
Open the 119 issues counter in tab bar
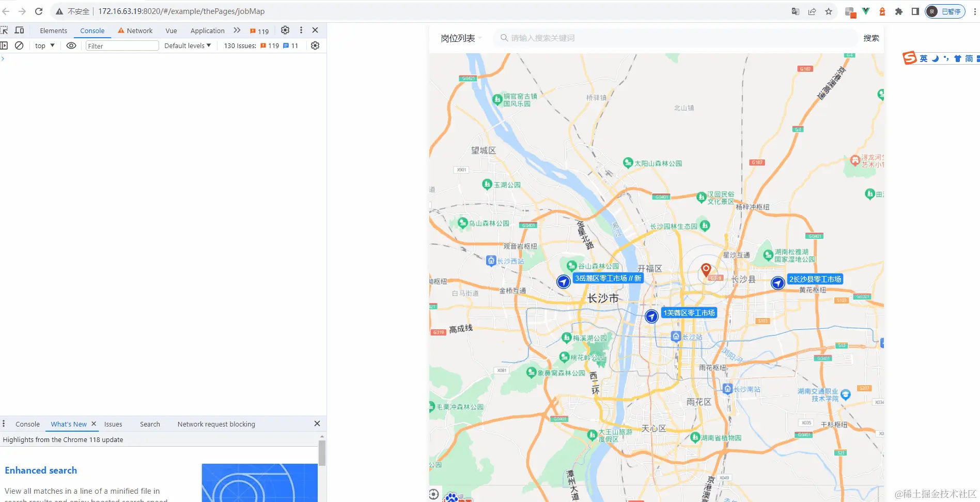tap(259, 31)
